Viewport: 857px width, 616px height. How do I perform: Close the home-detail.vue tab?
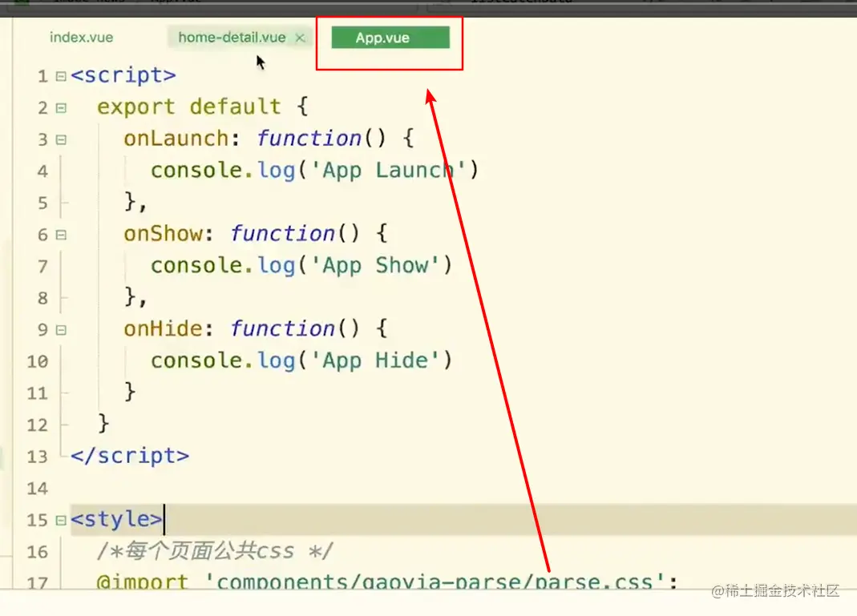point(300,38)
